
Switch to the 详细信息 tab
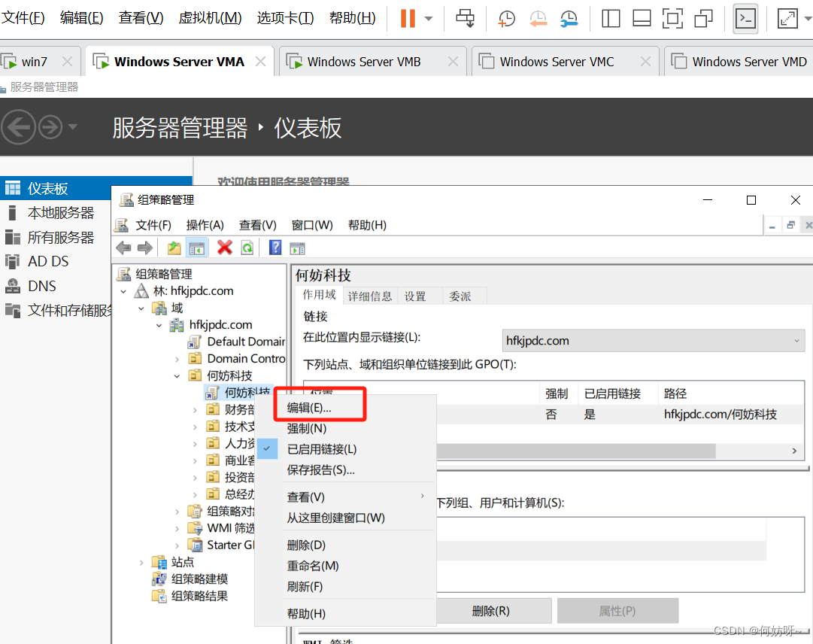point(369,296)
